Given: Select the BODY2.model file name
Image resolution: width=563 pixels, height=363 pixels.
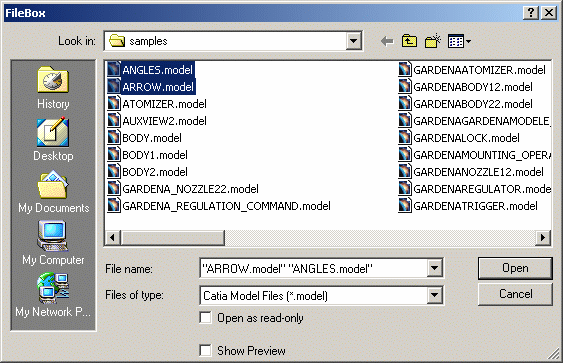Looking at the screenshot, I should click(155, 172).
